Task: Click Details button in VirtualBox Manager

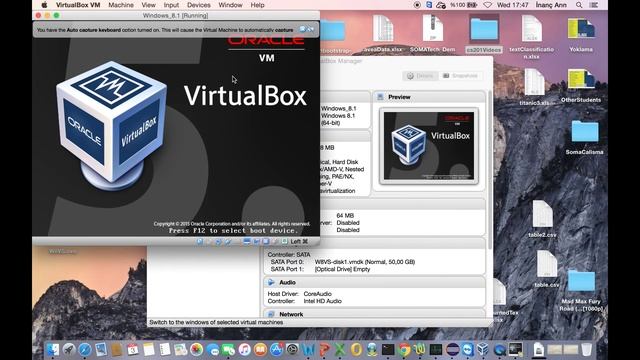Action: coord(420,76)
